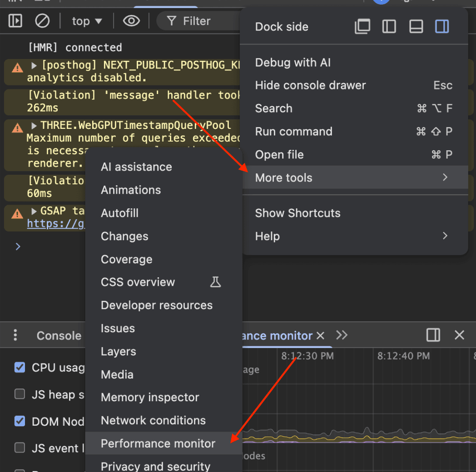Open the top frame context dropdown
This screenshot has width=476, height=472.
pos(86,21)
